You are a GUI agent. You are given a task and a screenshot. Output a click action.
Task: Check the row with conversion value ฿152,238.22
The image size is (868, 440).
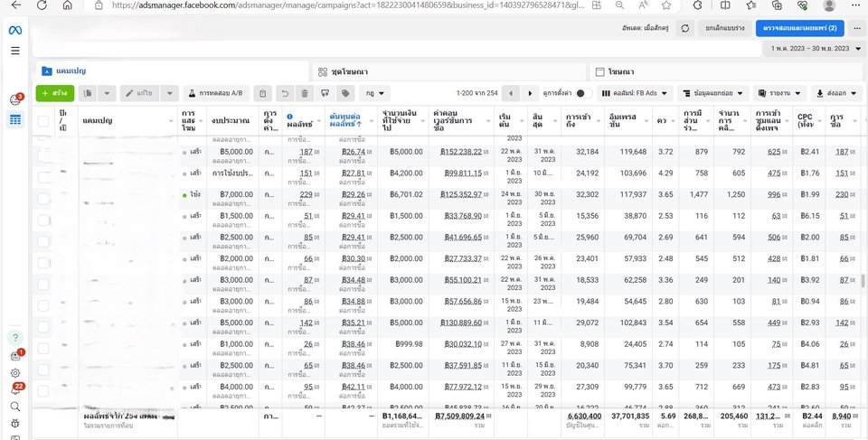[43, 156]
